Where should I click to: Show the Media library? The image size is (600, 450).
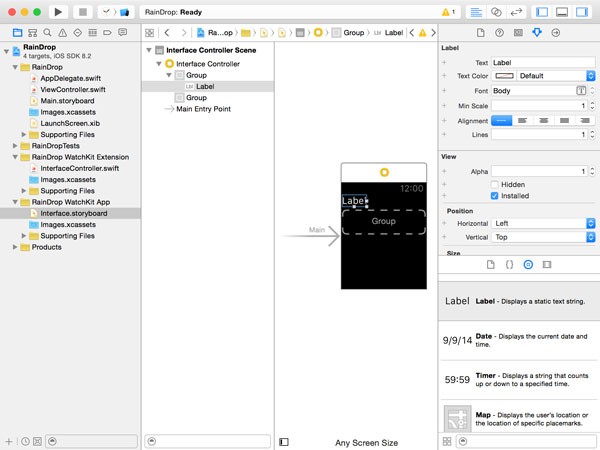coord(547,264)
